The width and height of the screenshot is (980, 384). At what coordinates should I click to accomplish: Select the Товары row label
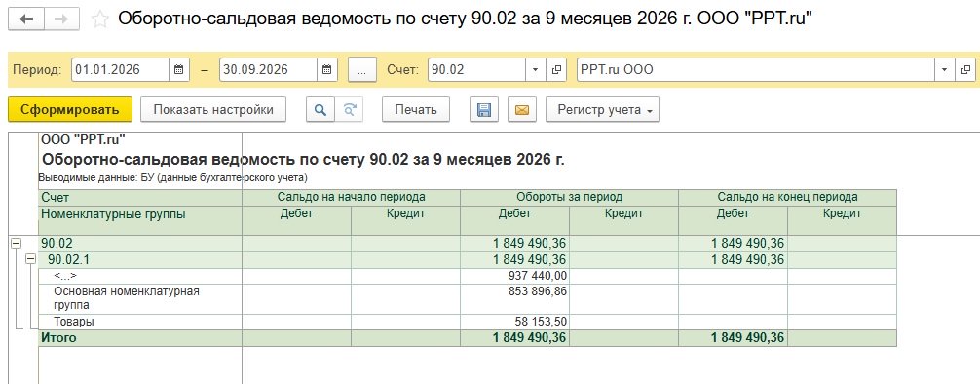pyautogui.click(x=74, y=322)
